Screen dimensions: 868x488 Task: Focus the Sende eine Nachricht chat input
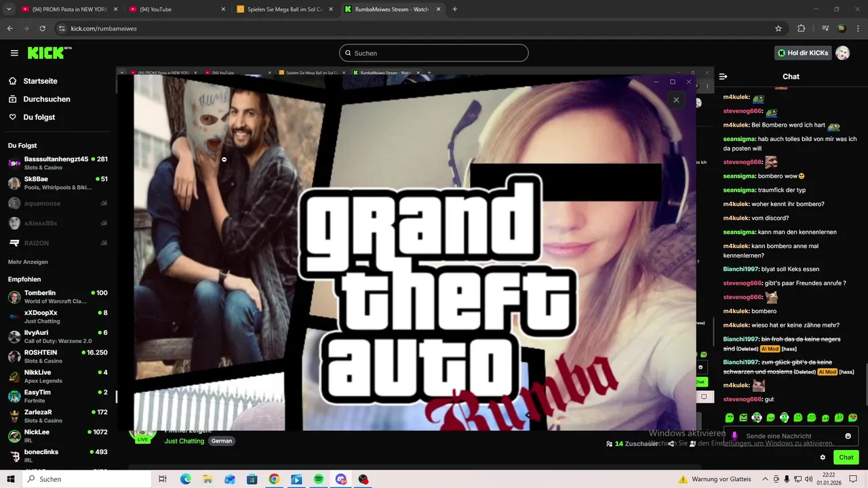[791, 436]
